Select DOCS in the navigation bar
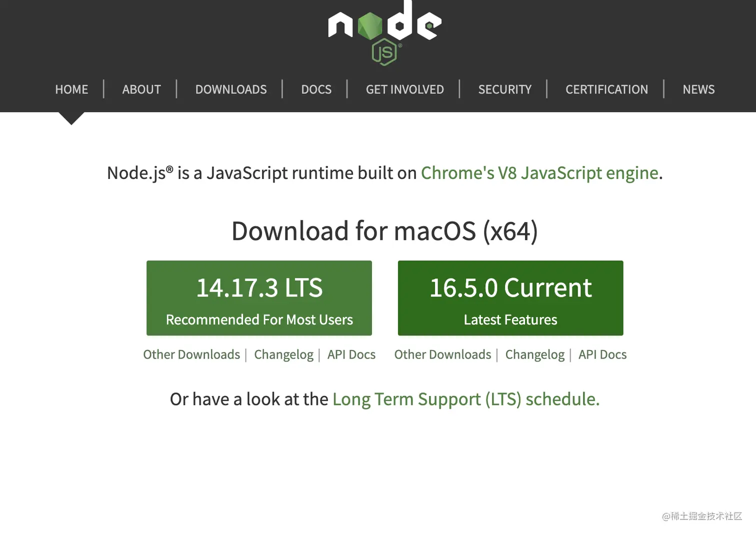The image size is (756, 535). pyautogui.click(x=316, y=89)
